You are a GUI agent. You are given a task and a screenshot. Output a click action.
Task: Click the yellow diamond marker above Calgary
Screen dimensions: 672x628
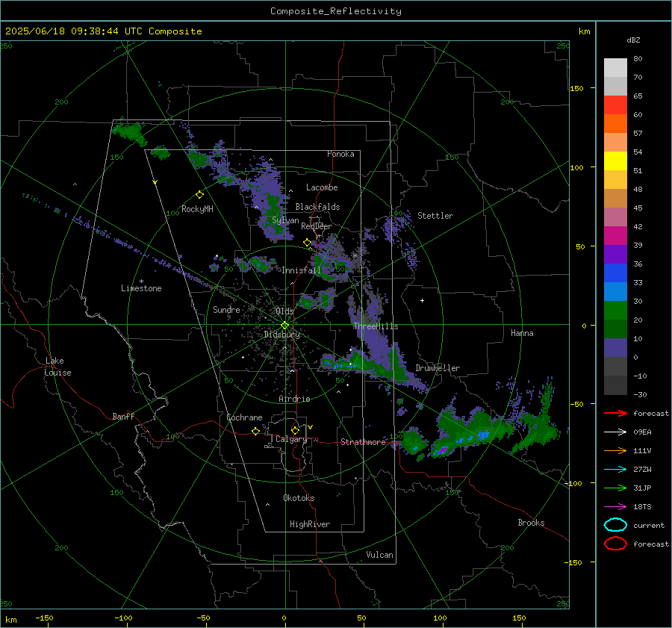tap(295, 430)
